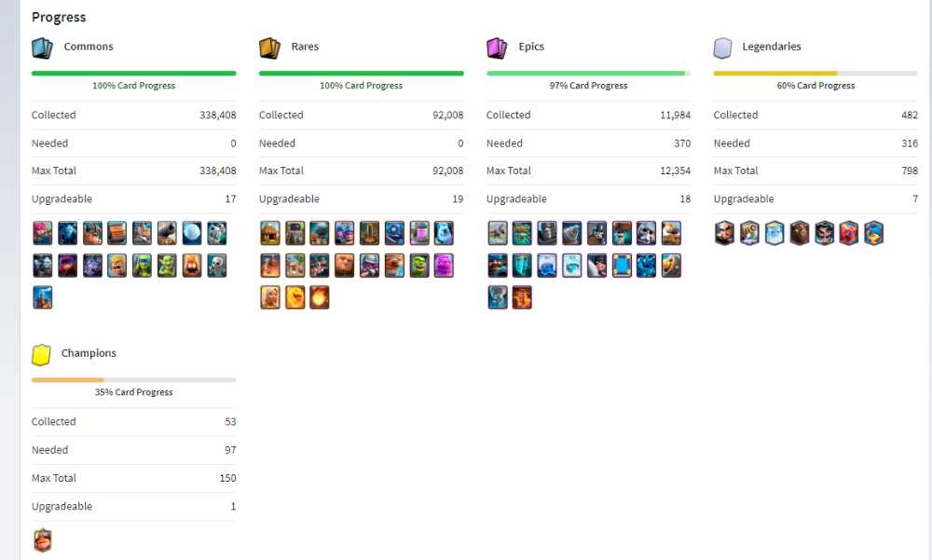The image size is (932, 560).
Task: Open the Fireball card in Rares
Action: point(319,298)
